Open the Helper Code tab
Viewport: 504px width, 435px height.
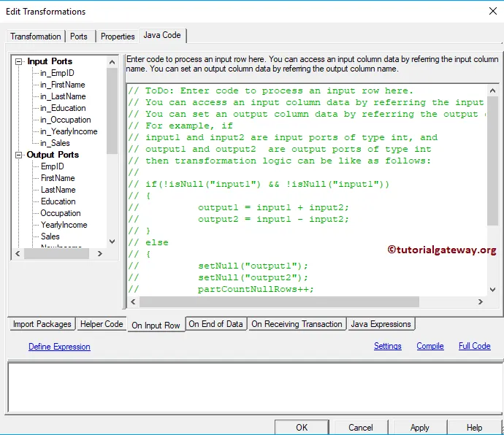pyautogui.click(x=102, y=324)
